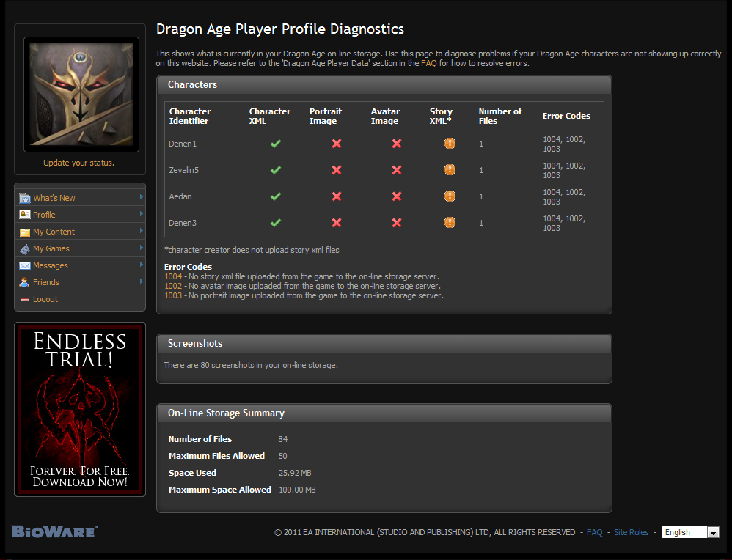This screenshot has height=560, width=732.
Task: Click the Endless Trial advertisement banner
Action: (x=80, y=409)
